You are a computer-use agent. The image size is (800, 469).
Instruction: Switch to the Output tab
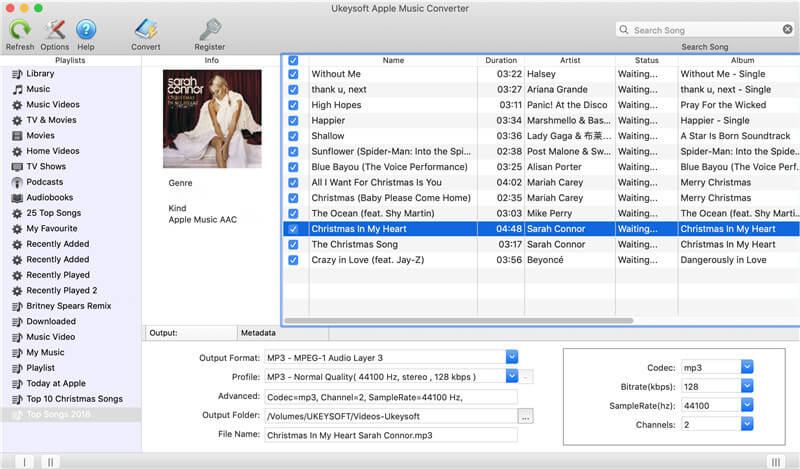191,333
